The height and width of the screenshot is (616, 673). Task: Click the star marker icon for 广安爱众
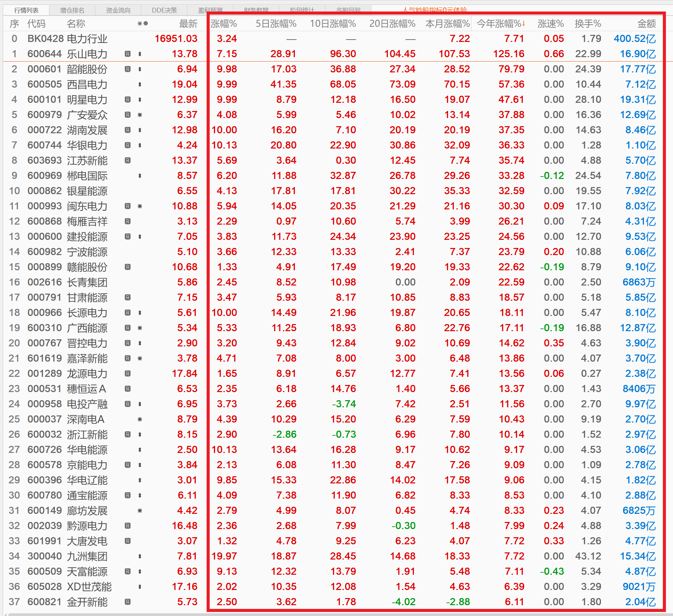140,115
